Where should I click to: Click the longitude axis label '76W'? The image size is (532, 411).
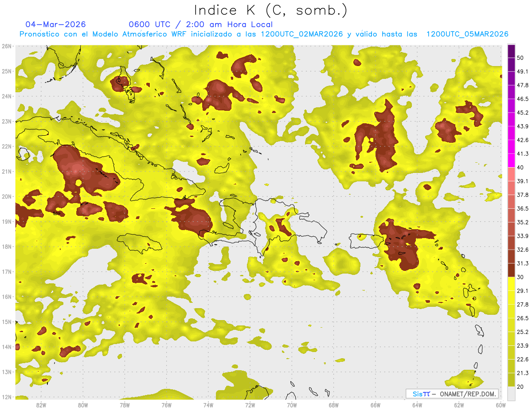pos(167,405)
